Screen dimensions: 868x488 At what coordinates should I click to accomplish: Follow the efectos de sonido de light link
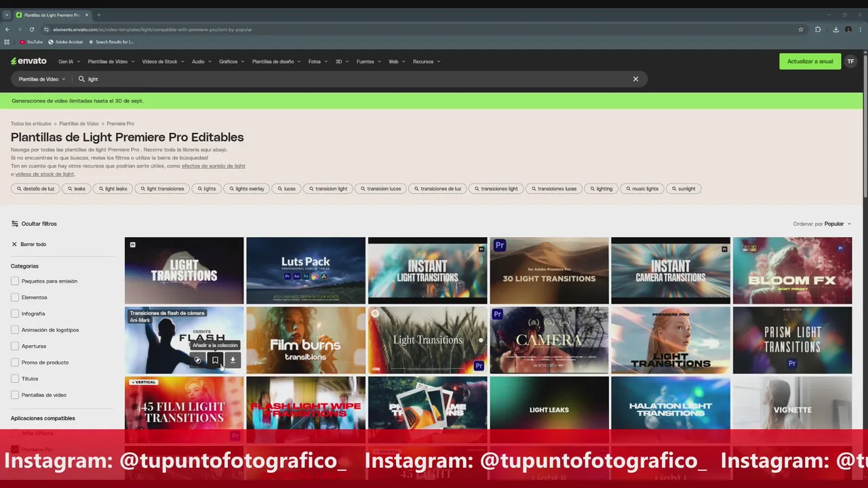click(213, 166)
